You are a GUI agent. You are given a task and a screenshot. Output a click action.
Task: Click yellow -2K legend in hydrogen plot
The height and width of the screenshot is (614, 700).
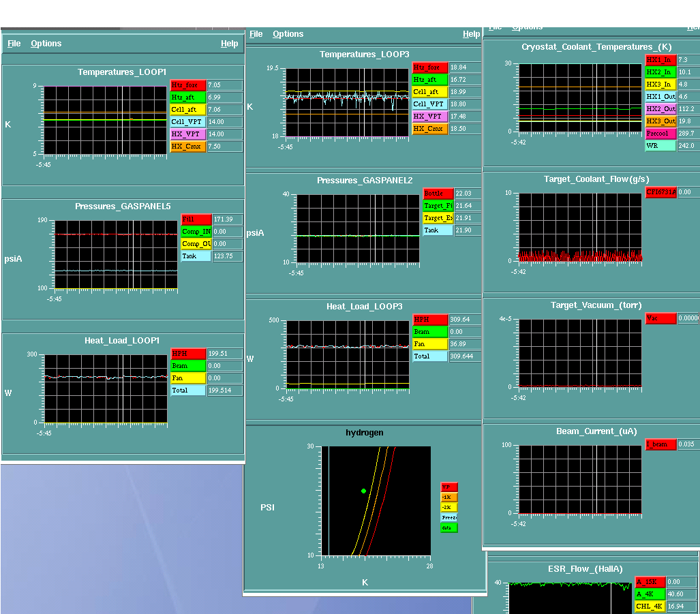click(x=449, y=508)
